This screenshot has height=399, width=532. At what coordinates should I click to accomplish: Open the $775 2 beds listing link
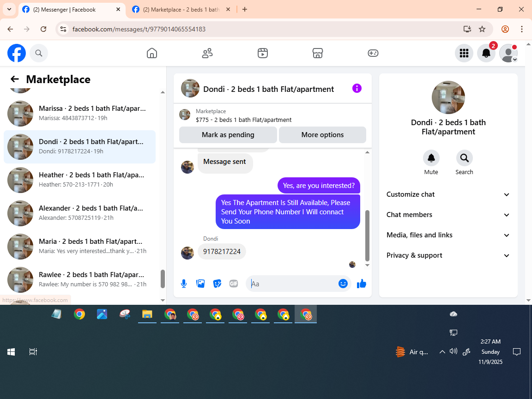click(x=243, y=120)
